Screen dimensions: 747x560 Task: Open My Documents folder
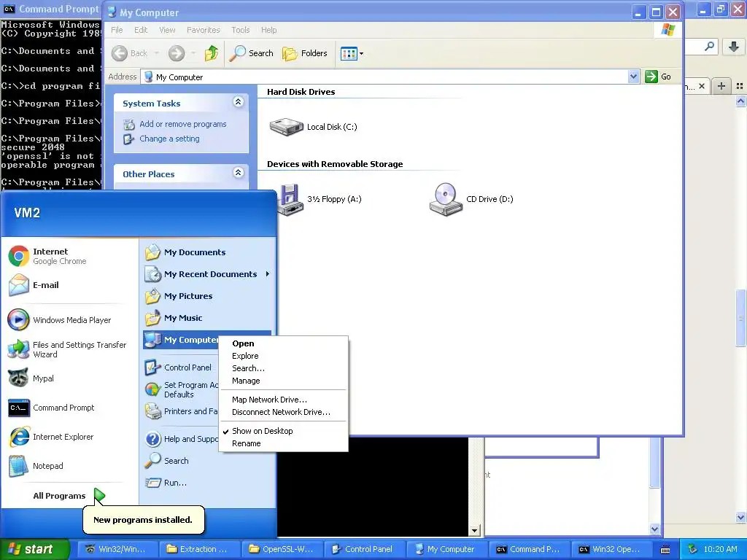(x=185, y=252)
